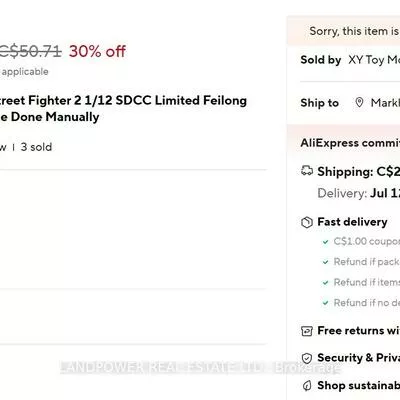This screenshot has height=400, width=400.
Task: Expand the Fast delivery details
Action: coord(352,222)
